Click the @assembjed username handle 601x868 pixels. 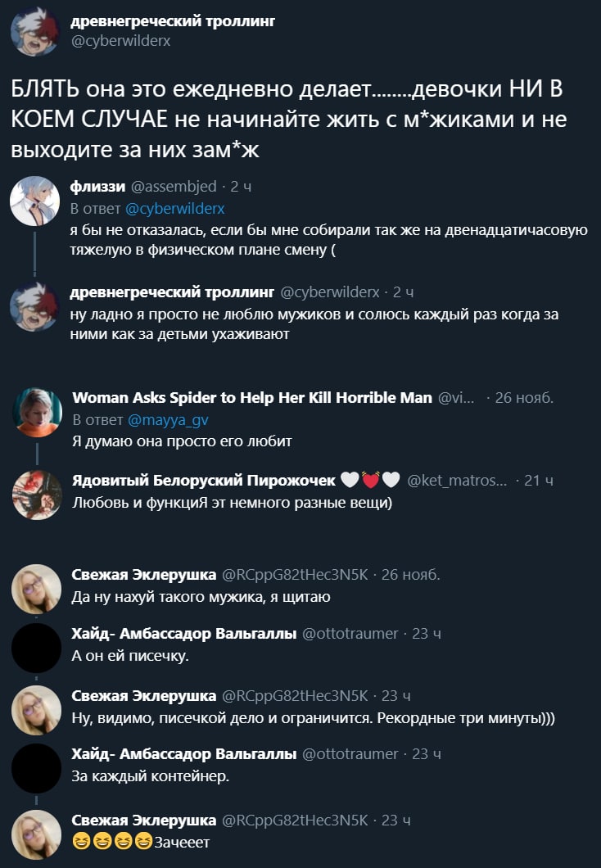pos(174,187)
